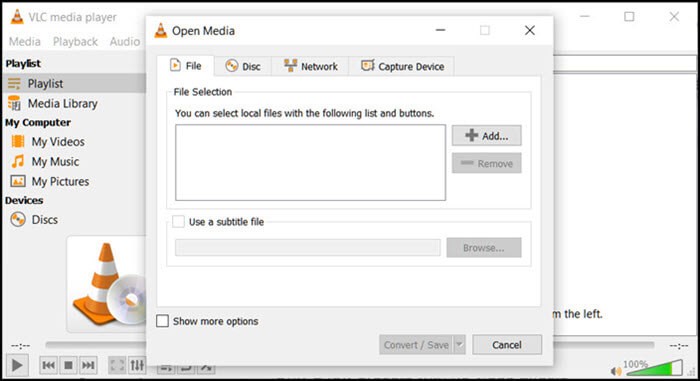Click the file selection list box
This screenshot has height=381, width=700.
pos(310,163)
